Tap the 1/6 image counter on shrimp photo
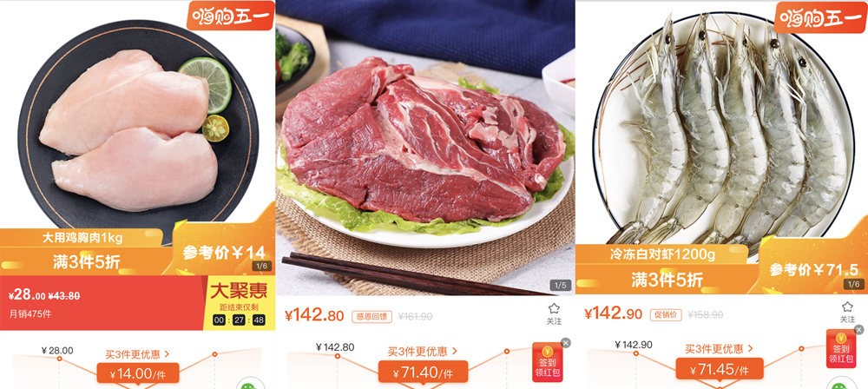This screenshot has height=389, width=868. click(x=852, y=284)
